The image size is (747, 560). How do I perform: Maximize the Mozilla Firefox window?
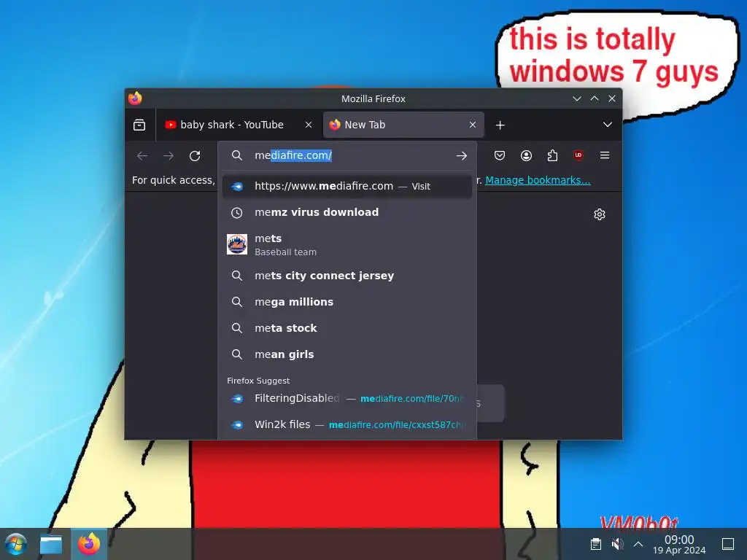click(x=595, y=98)
